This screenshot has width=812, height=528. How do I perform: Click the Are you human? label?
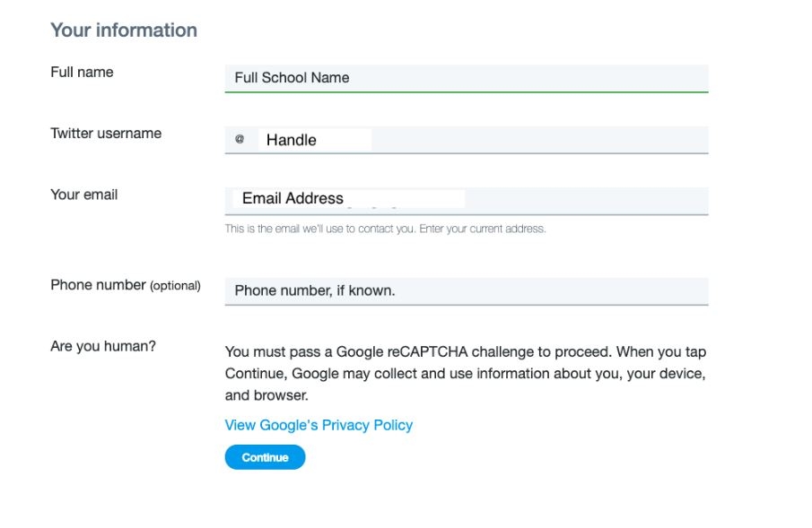pyautogui.click(x=103, y=346)
